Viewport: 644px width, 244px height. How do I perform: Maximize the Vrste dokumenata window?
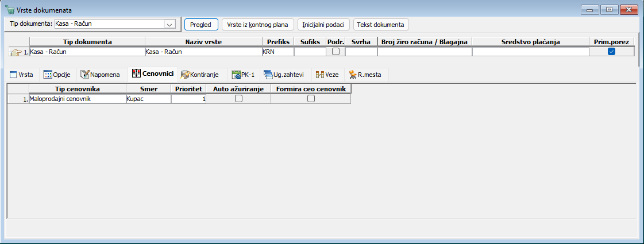(609, 10)
